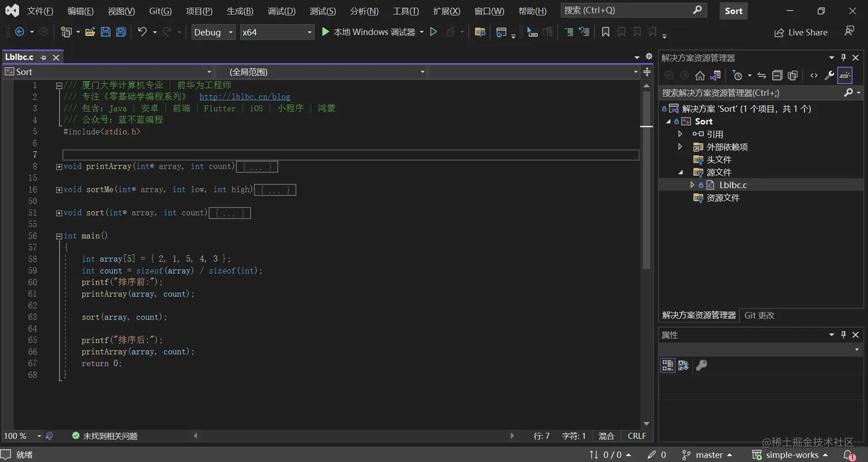Click the wrench Properties icon in Solution Explorer
The image size is (868, 462).
(829, 75)
